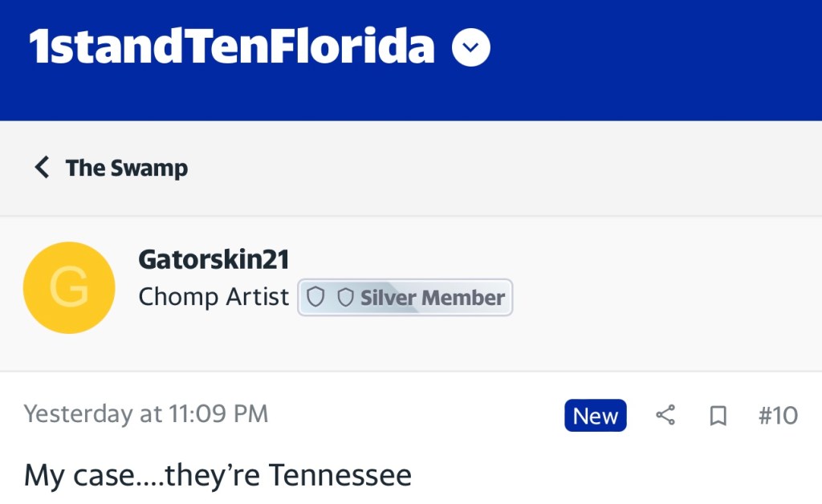Open The Swamp forum link
The width and height of the screenshot is (822, 504).
pos(127,168)
